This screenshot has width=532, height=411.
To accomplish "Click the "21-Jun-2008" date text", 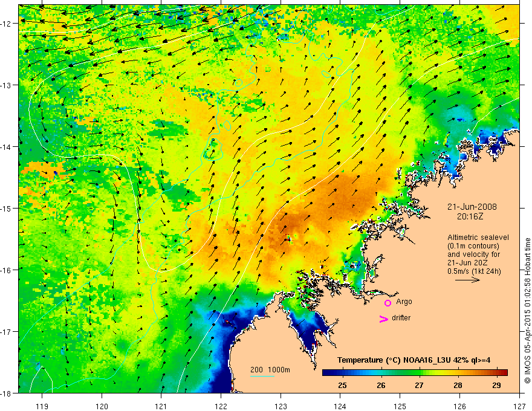I will point(472,207).
